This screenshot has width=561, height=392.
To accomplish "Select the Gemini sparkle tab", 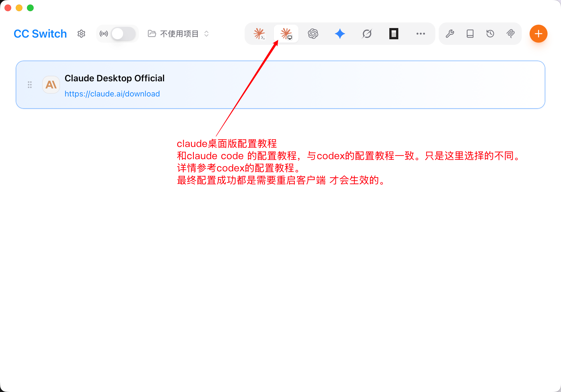I will point(340,34).
